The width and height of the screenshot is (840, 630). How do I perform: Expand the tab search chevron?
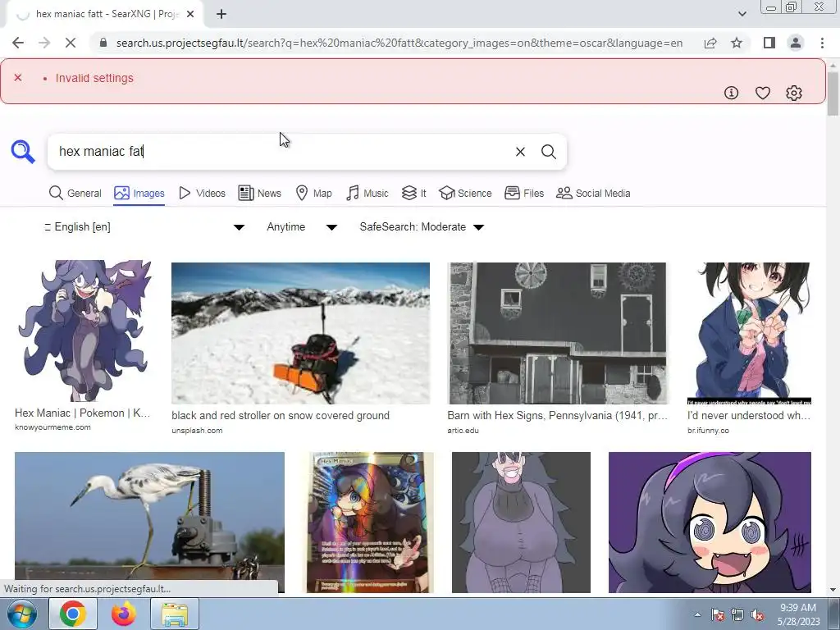[742, 14]
